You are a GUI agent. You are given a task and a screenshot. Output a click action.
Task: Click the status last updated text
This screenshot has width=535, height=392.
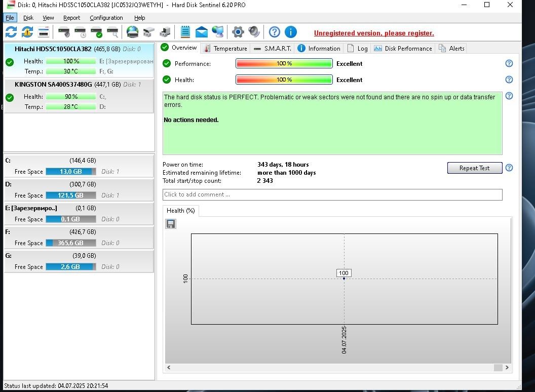[56, 386]
